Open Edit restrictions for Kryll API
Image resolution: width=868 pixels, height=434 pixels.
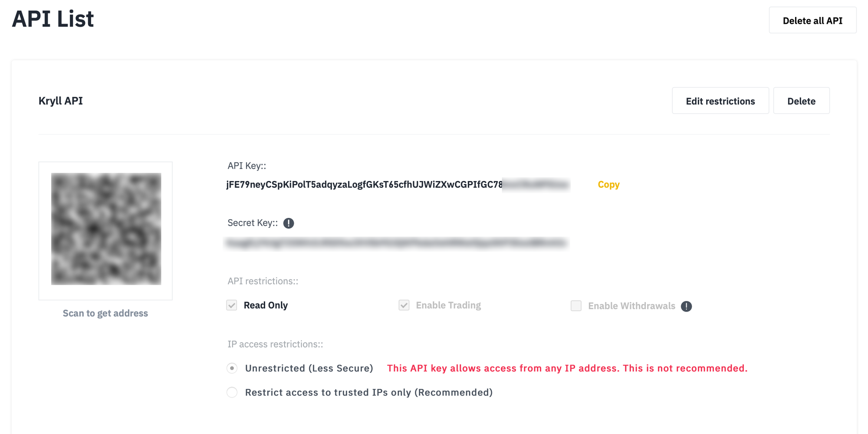pos(720,101)
